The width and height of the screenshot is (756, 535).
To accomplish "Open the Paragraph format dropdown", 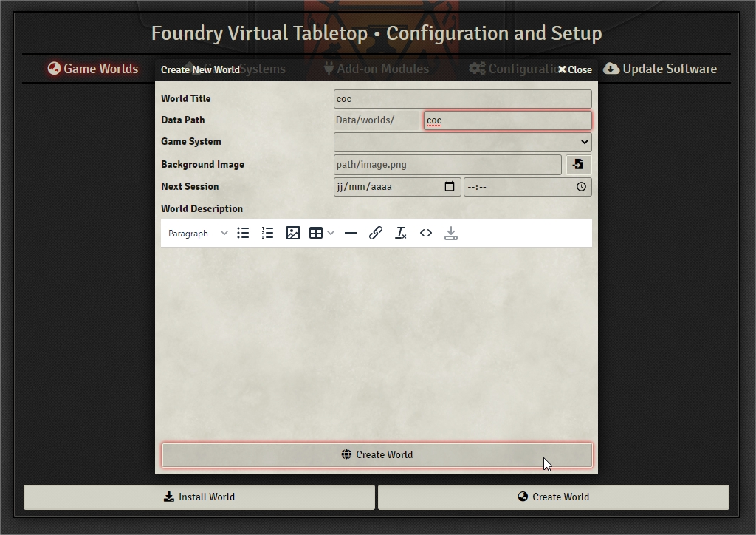I will 198,233.
